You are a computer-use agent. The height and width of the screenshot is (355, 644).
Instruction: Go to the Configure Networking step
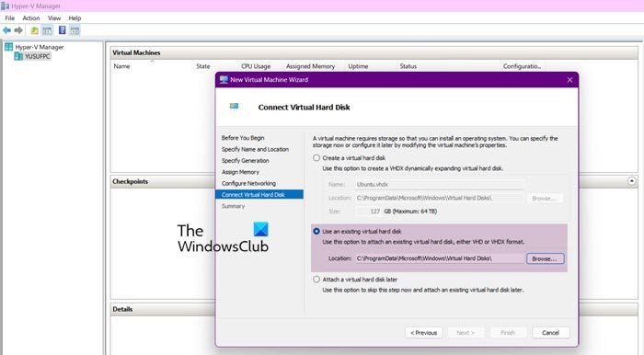[x=248, y=183]
